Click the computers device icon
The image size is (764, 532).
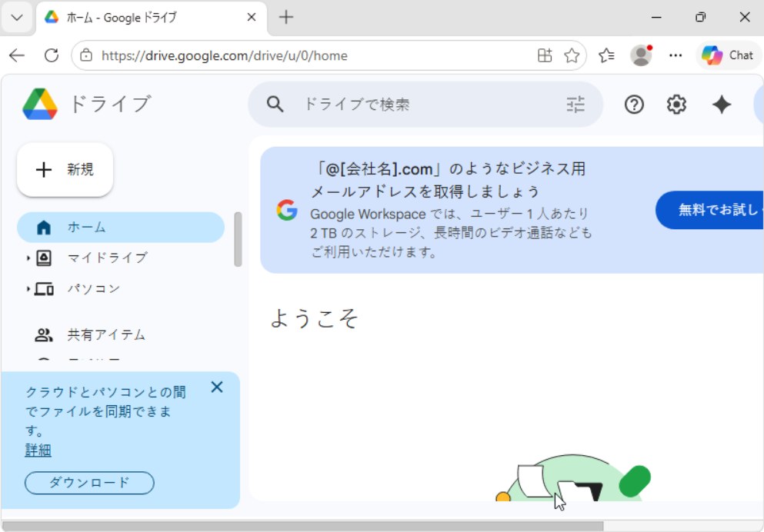tap(44, 289)
